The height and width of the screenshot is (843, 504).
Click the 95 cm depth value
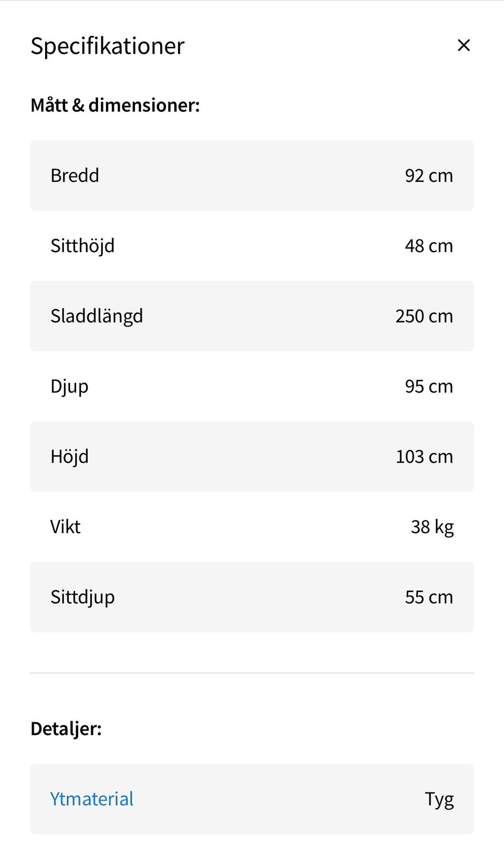click(428, 387)
